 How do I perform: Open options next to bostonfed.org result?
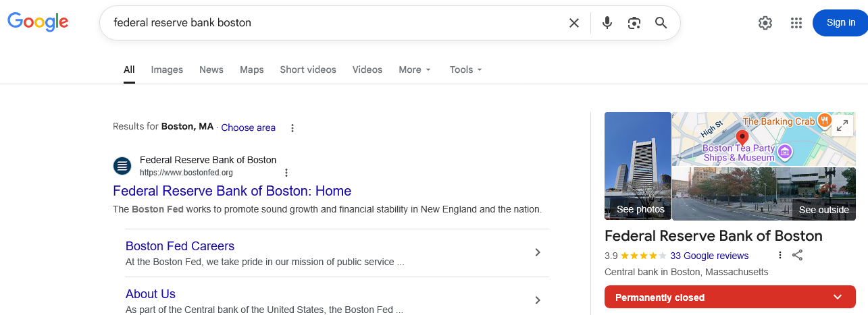pos(286,173)
